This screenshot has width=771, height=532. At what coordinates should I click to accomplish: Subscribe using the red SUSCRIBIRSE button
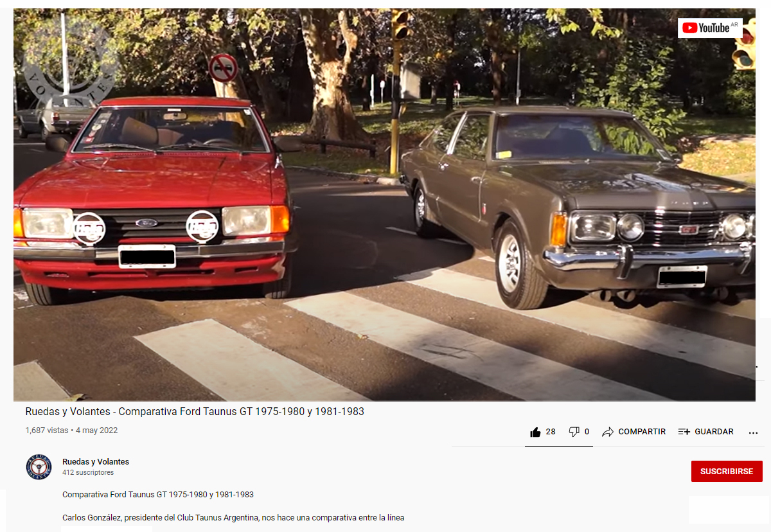click(x=727, y=471)
